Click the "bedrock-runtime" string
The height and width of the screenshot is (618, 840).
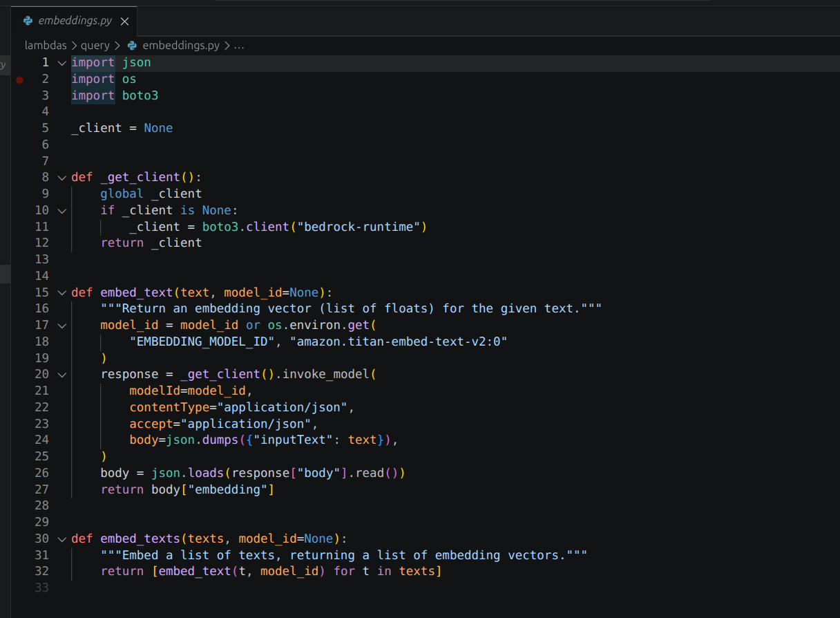359,227
